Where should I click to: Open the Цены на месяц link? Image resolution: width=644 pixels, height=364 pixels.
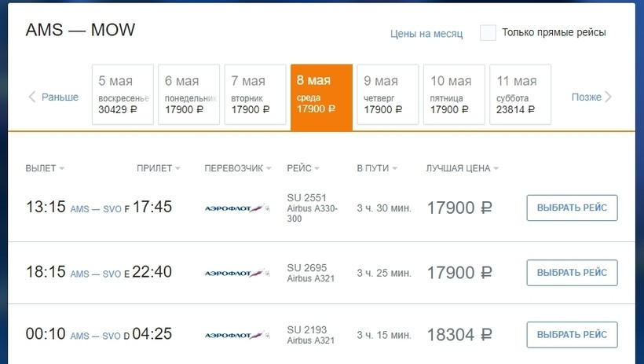(426, 34)
